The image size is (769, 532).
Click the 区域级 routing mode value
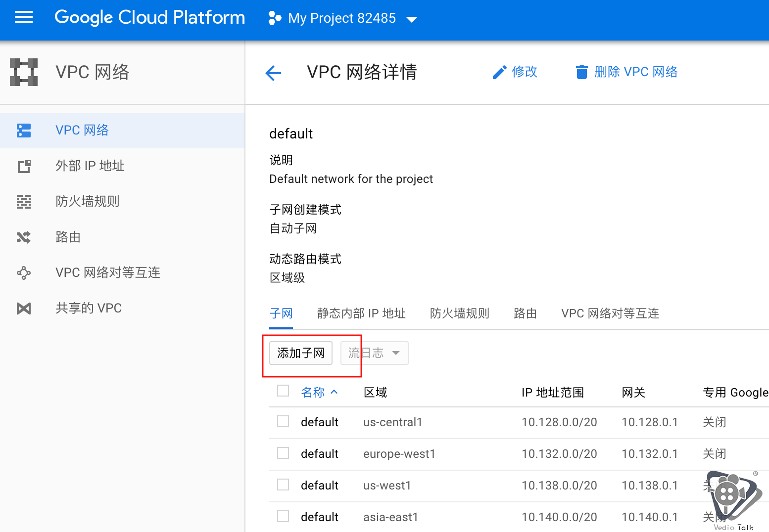287,278
